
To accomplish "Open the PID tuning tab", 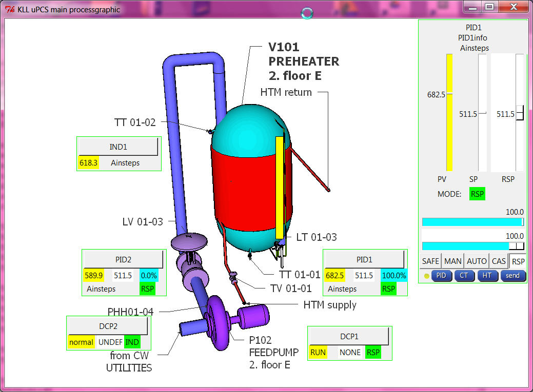I will coord(441,276).
